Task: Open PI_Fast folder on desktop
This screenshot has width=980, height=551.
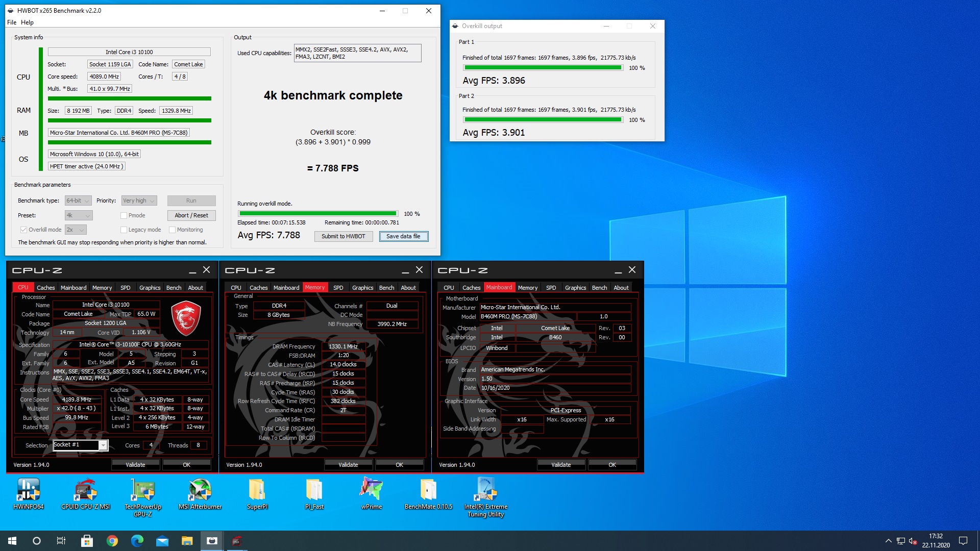Action: [x=314, y=493]
